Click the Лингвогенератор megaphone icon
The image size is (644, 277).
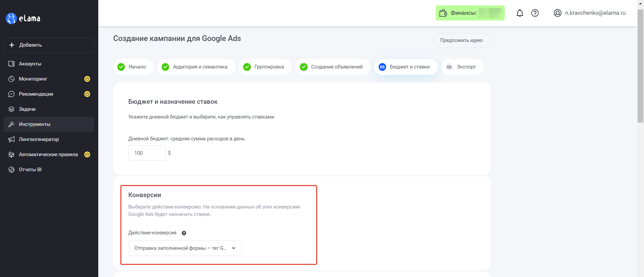(11, 139)
